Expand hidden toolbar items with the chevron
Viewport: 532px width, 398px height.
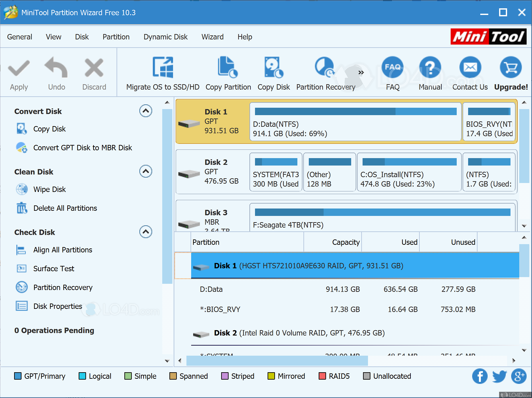(361, 72)
